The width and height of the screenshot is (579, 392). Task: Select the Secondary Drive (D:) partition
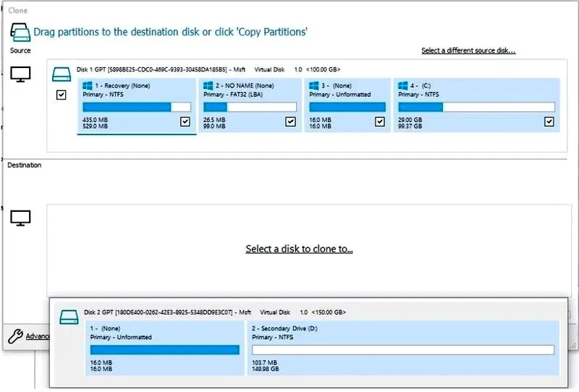(403, 348)
